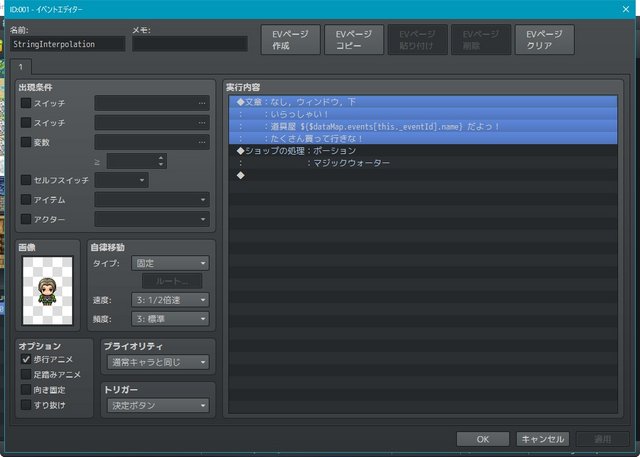
Task: Open the first スイッチ selector ellipsis
Action: 202,103
